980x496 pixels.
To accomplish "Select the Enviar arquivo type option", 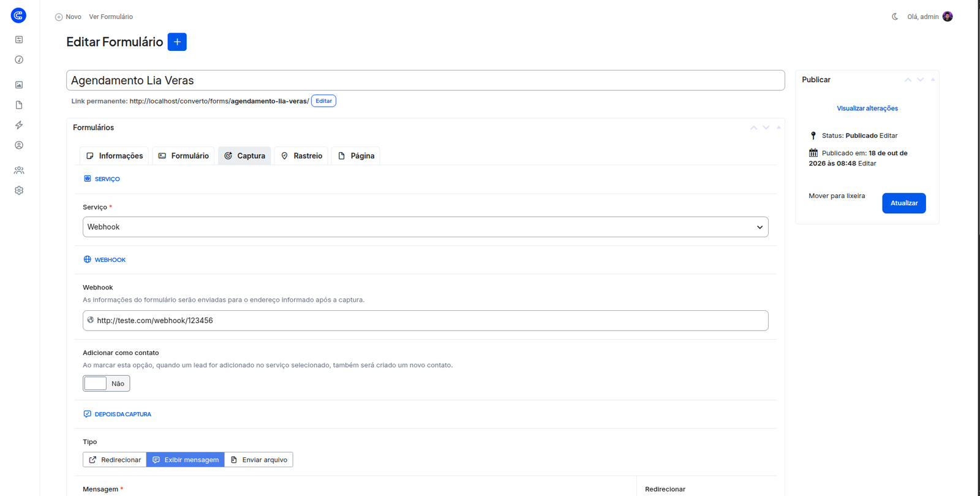I will coord(258,460).
